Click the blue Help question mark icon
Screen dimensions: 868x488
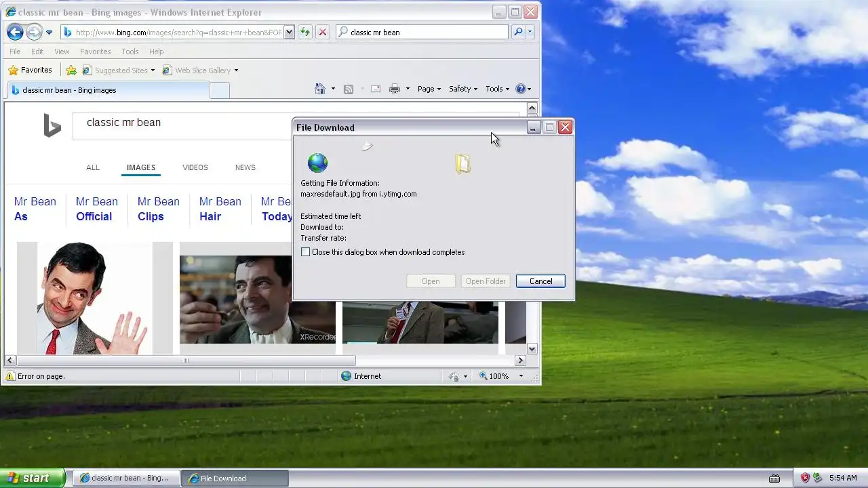[521, 89]
